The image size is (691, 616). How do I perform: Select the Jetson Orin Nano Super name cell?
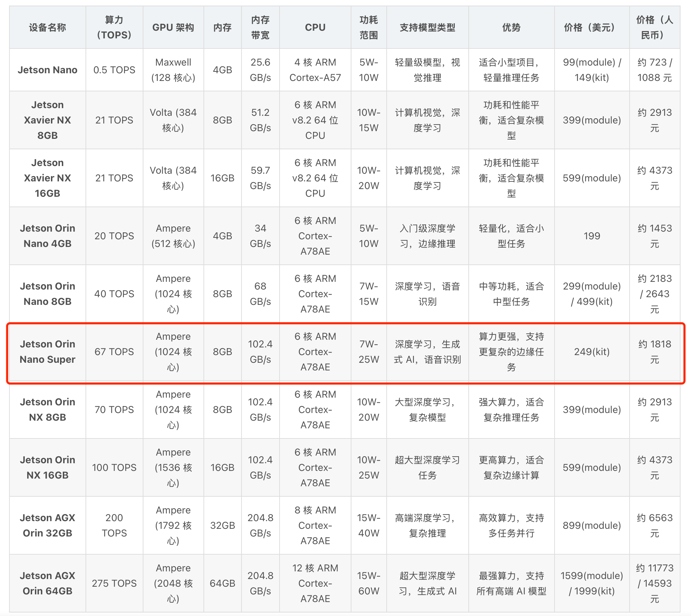47,352
